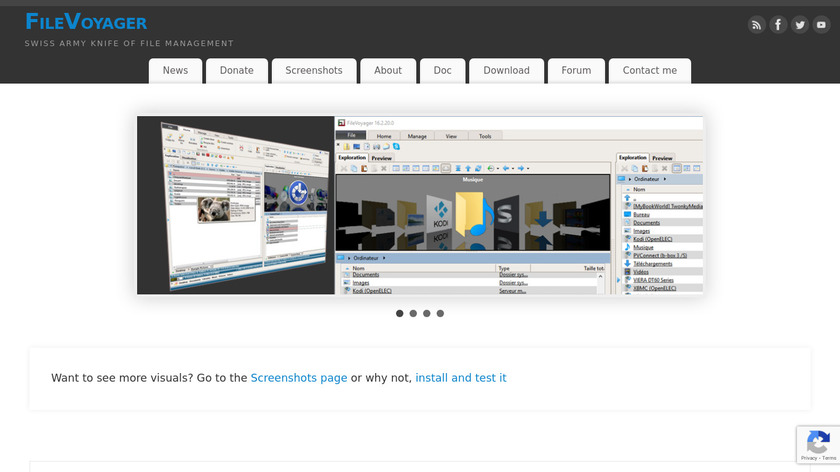The image size is (840, 472).
Task: Open the reCAPTCHA Privacy link
Action: coord(809,458)
